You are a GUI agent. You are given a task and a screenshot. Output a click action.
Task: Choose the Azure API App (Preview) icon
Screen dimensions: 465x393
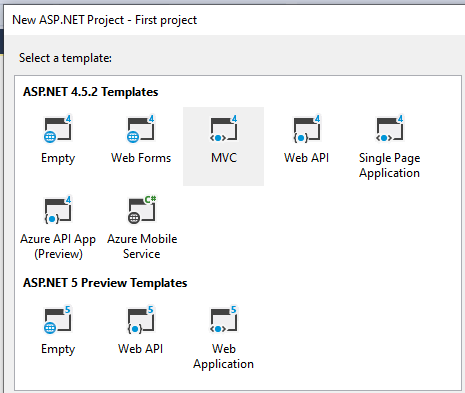click(x=58, y=210)
